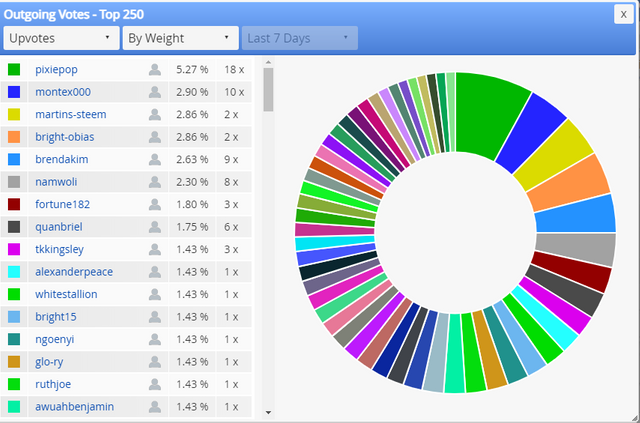Click the person icon for martins-steem
This screenshot has height=423, width=640.
pyautogui.click(x=155, y=114)
